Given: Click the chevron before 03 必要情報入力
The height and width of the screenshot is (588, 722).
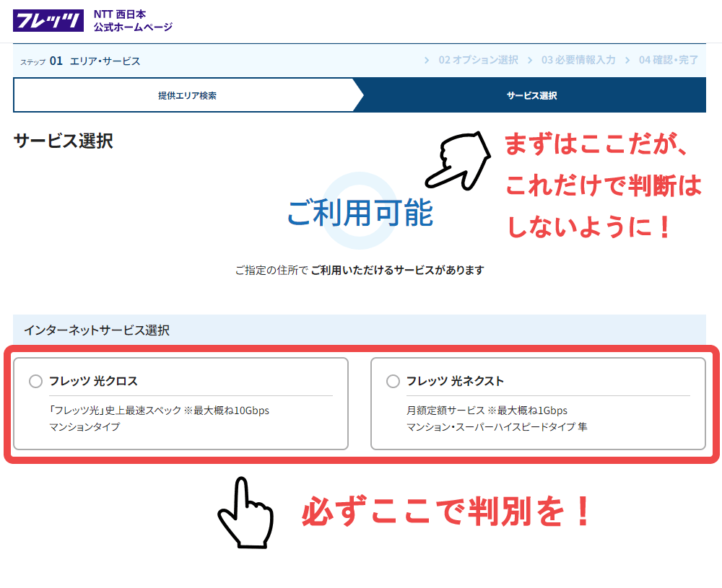Looking at the screenshot, I should (530, 61).
